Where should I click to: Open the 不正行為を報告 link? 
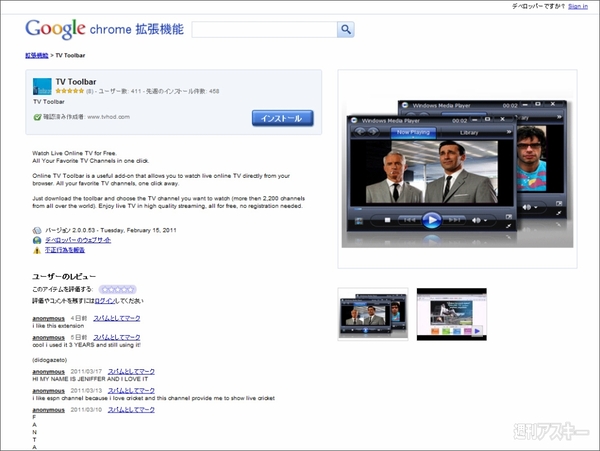pyautogui.click(x=65, y=250)
